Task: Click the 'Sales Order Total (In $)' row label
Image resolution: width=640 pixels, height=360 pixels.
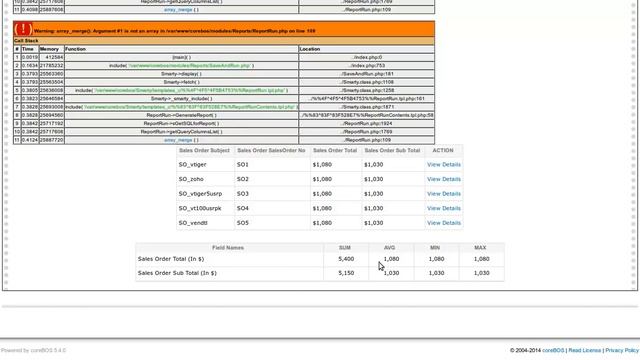Action: pos(171,259)
